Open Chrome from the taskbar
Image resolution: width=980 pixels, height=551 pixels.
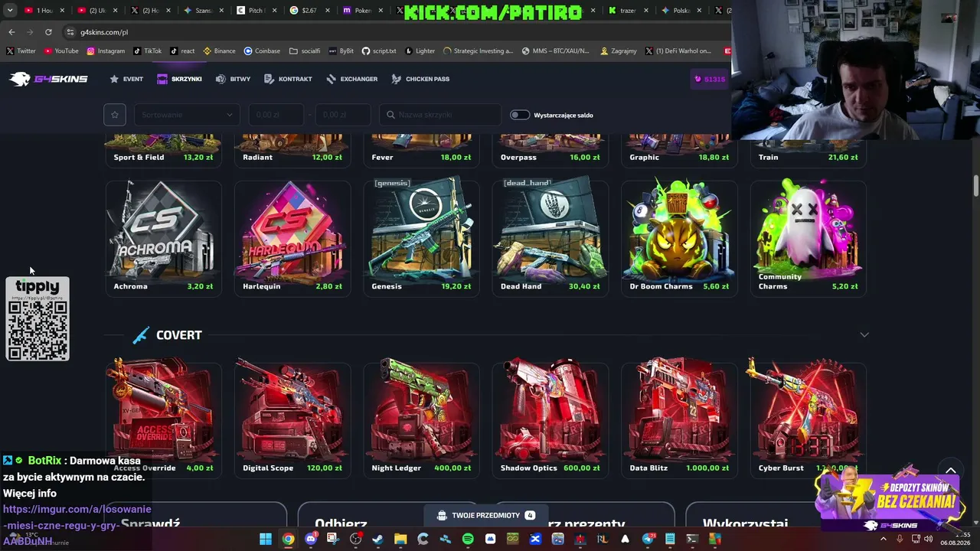288,539
